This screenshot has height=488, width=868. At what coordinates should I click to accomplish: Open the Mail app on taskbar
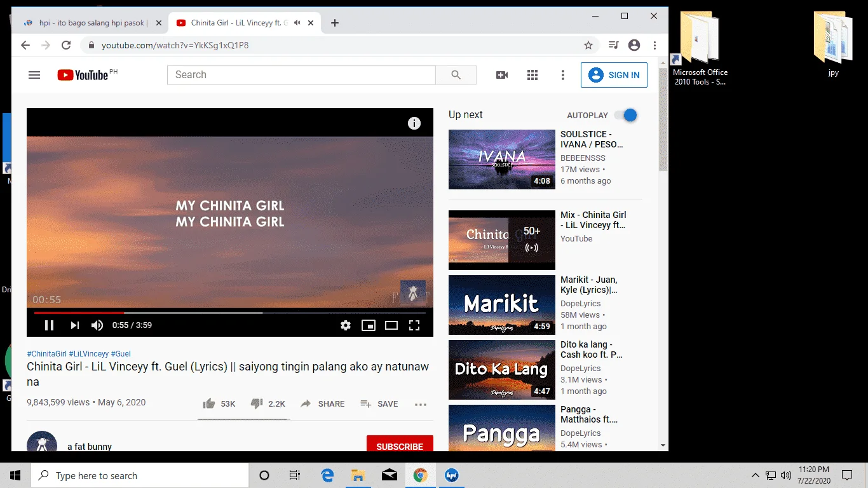point(390,475)
